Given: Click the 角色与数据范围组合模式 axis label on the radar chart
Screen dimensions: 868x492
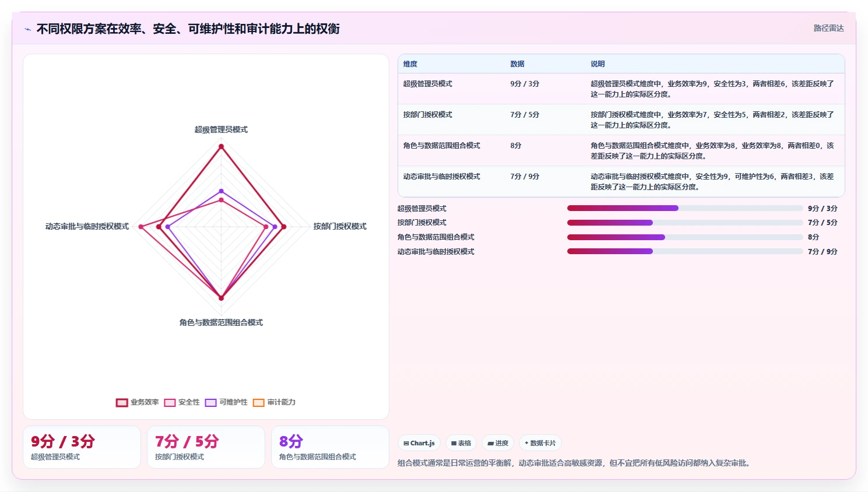Looking at the screenshot, I should (221, 322).
